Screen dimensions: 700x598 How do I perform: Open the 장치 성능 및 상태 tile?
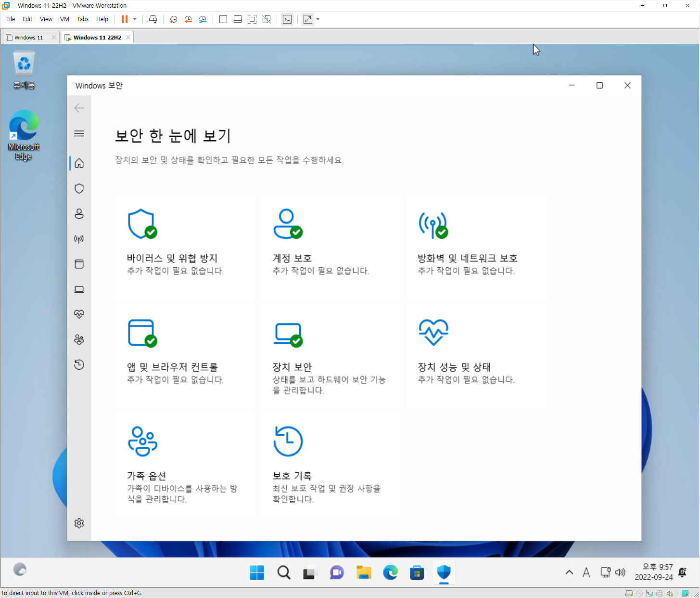point(477,356)
